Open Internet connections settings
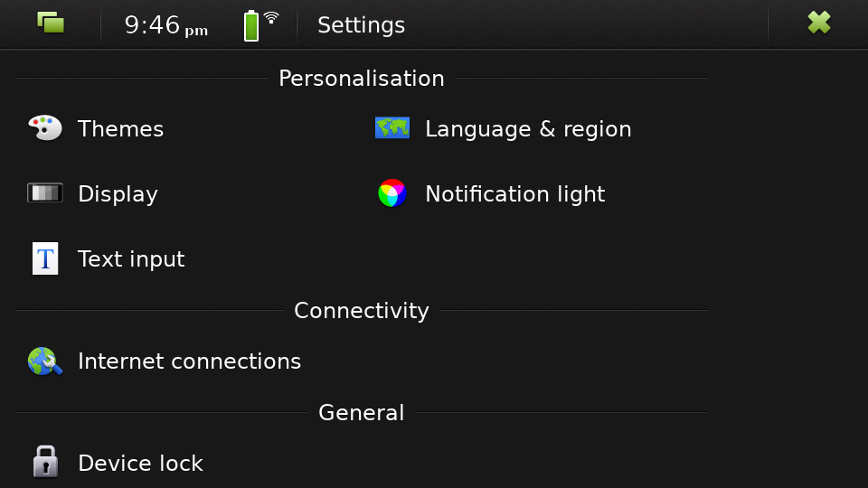This screenshot has height=488, width=868. click(188, 361)
